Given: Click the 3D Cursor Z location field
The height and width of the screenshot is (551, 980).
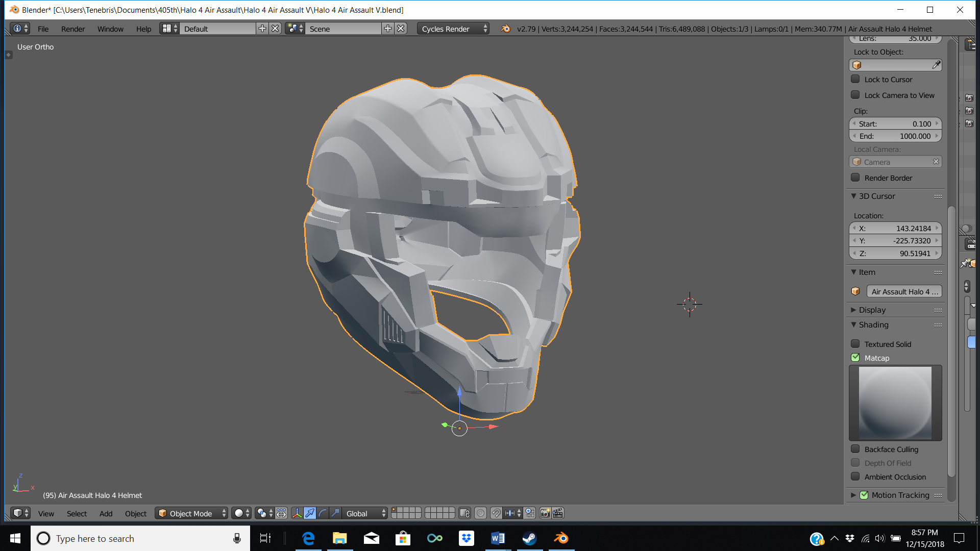Looking at the screenshot, I should (895, 254).
